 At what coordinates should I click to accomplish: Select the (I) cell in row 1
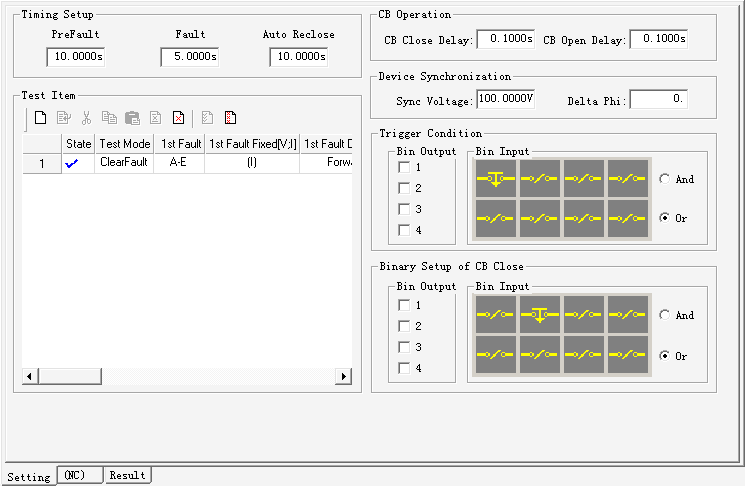(x=252, y=162)
